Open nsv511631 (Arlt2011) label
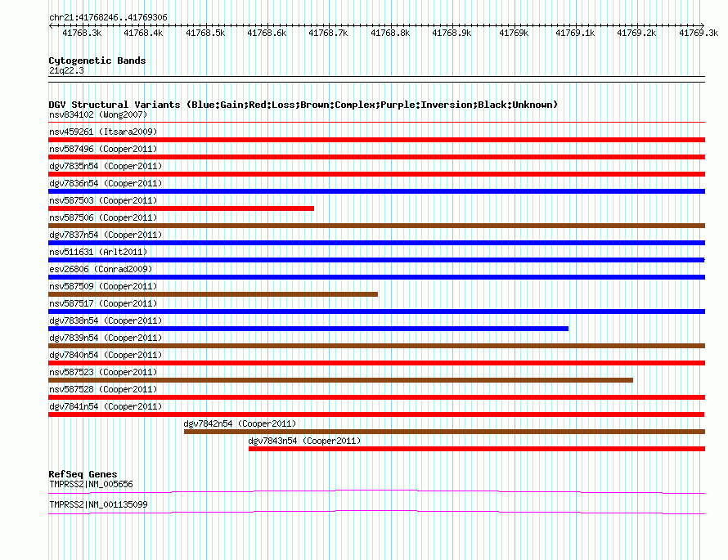The height and width of the screenshot is (560, 728). click(x=98, y=252)
